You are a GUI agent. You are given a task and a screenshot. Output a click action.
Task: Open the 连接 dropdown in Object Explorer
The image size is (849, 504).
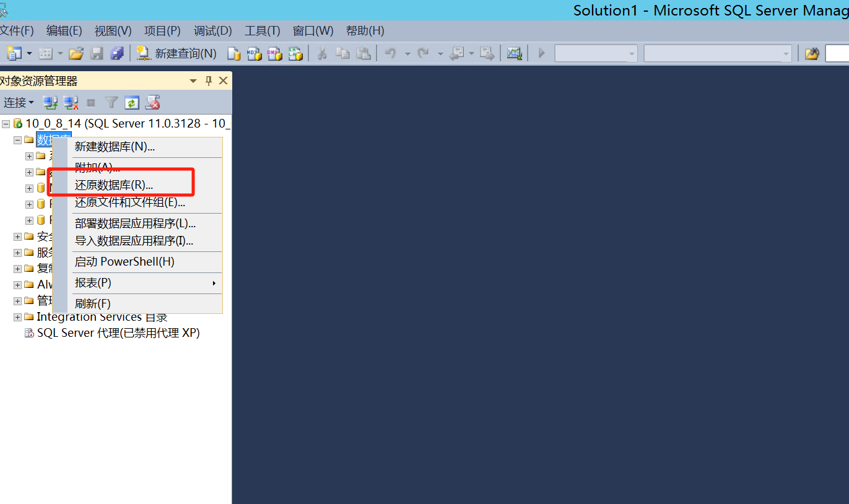pos(19,102)
